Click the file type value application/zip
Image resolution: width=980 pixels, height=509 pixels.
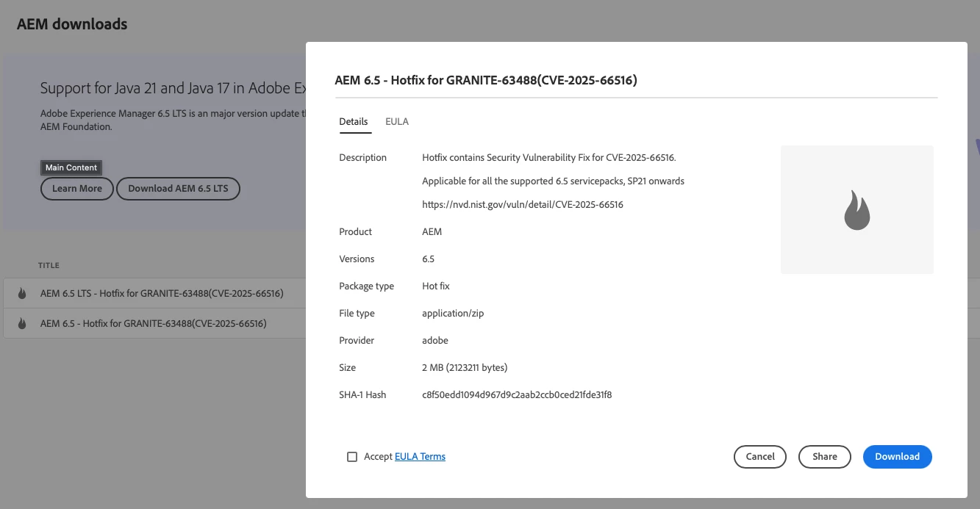[x=453, y=314]
